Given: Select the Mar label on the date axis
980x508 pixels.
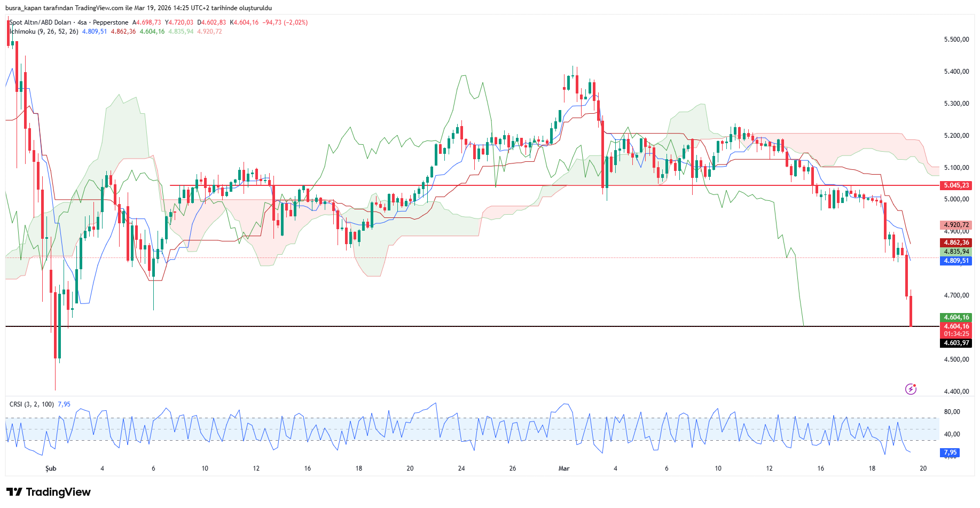Looking at the screenshot, I should 564,468.
